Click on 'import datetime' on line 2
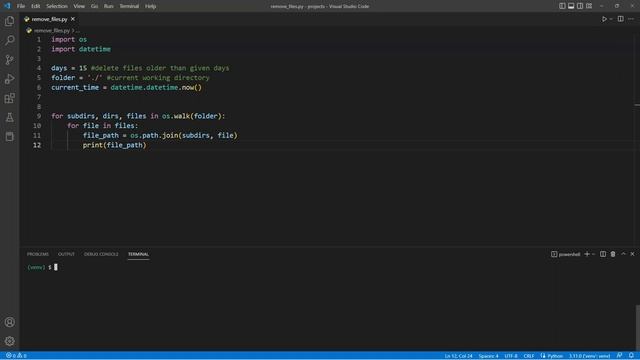 point(81,49)
